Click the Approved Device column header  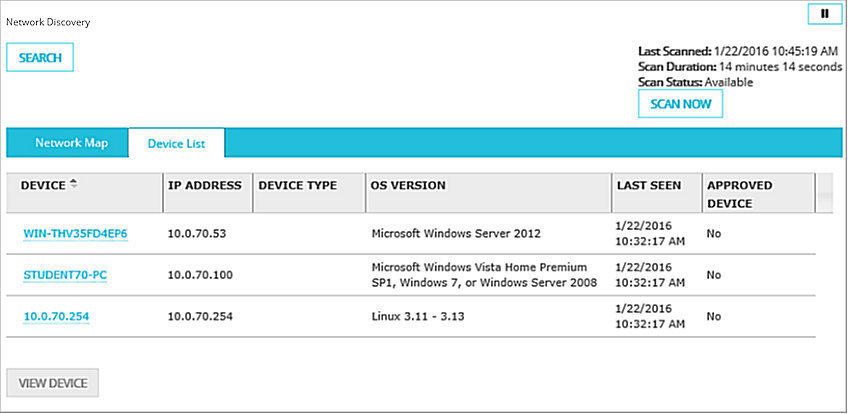click(739, 193)
